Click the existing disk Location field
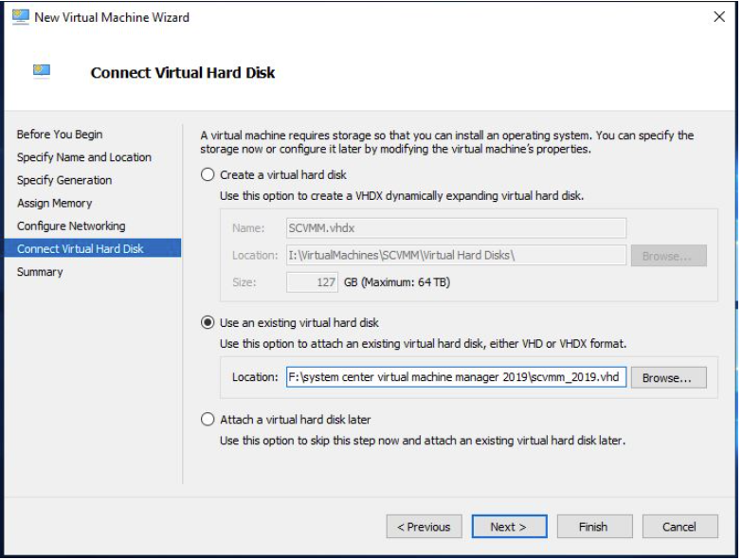This screenshot has height=560, width=742. tap(456, 377)
